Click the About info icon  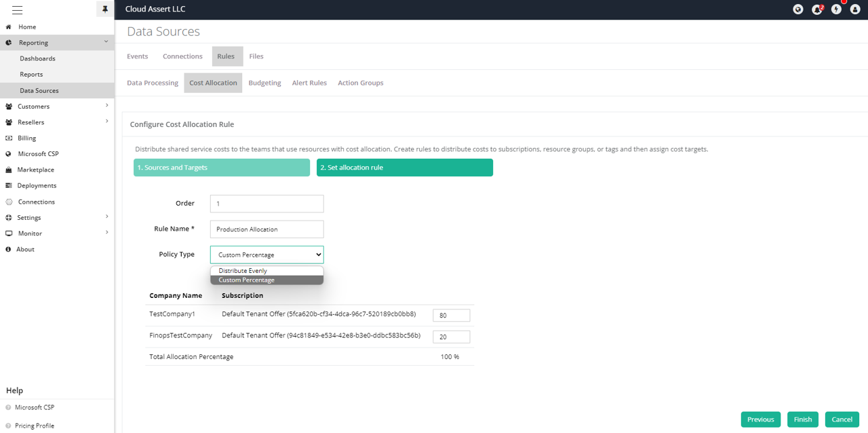(9, 250)
